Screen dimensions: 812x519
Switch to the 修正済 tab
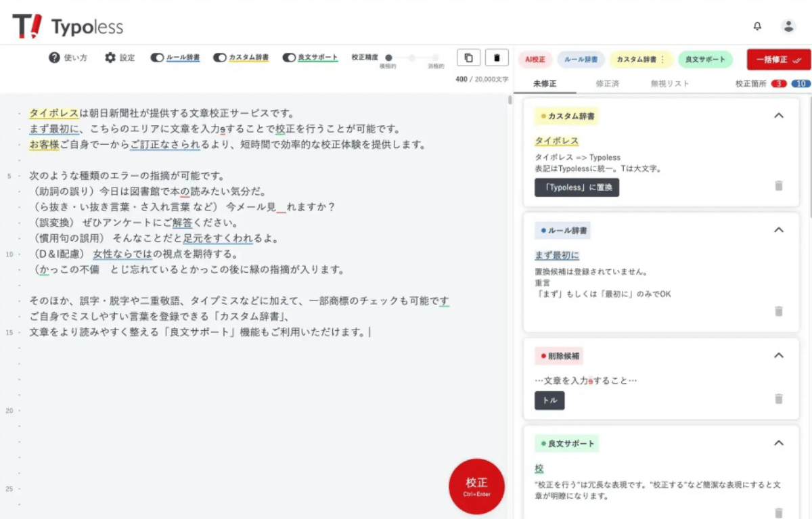(607, 83)
